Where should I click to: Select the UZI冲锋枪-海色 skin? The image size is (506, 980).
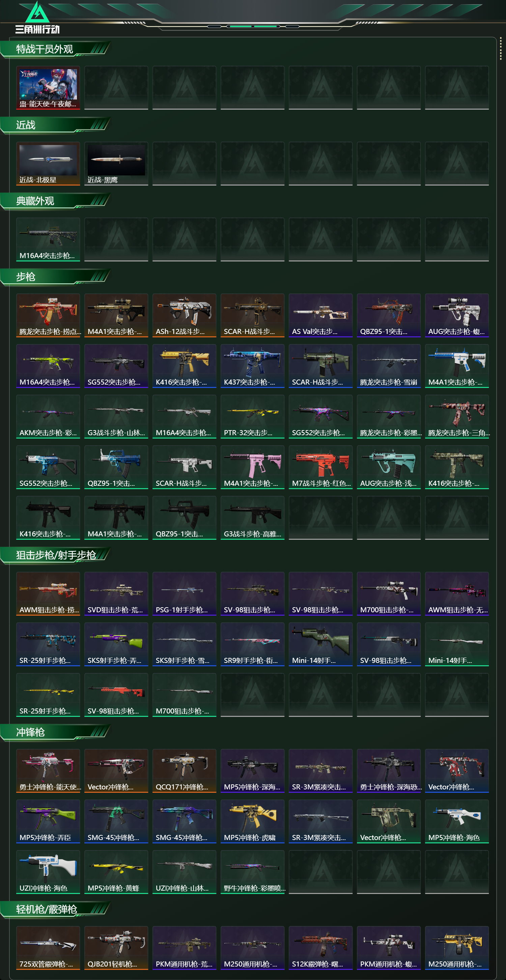coord(48,872)
